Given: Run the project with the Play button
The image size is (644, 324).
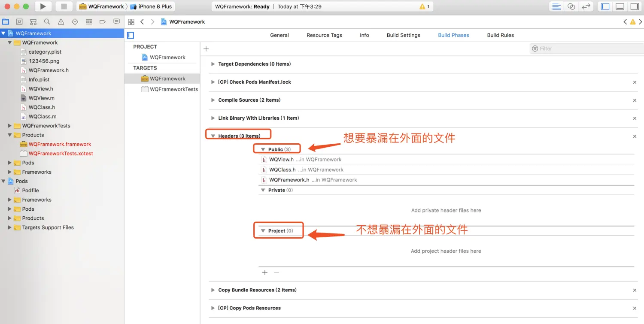Looking at the screenshot, I should [43, 6].
